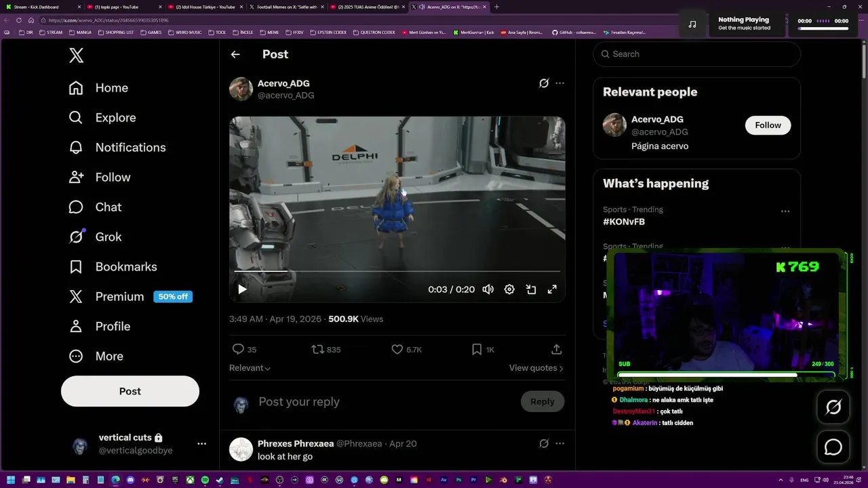Open the Follow sidebar item
This screenshot has height=488, width=868.
(x=100, y=178)
